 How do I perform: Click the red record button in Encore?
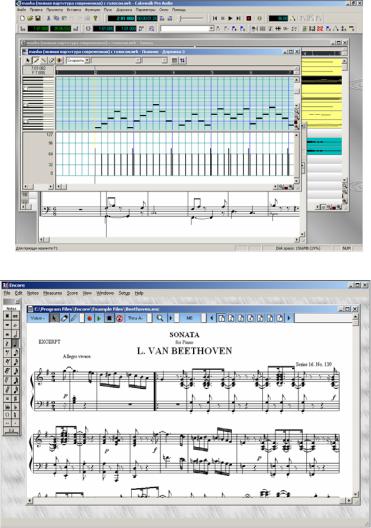[x=90, y=318]
